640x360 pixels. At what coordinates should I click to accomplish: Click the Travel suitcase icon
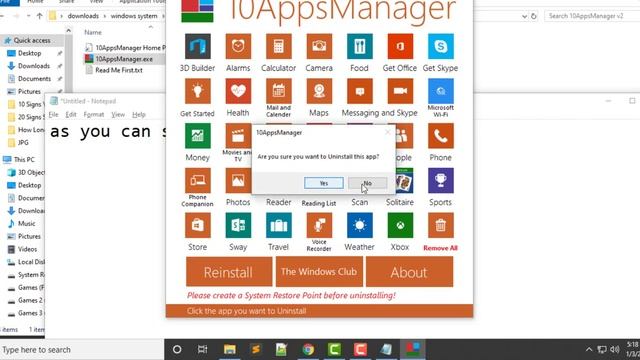click(278, 225)
